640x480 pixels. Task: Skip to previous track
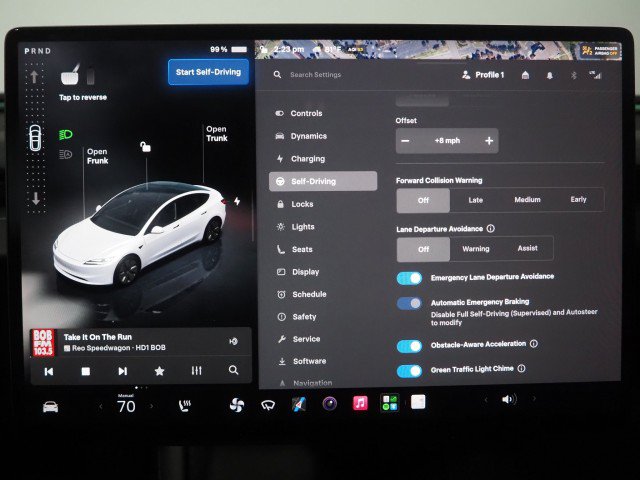pos(49,371)
